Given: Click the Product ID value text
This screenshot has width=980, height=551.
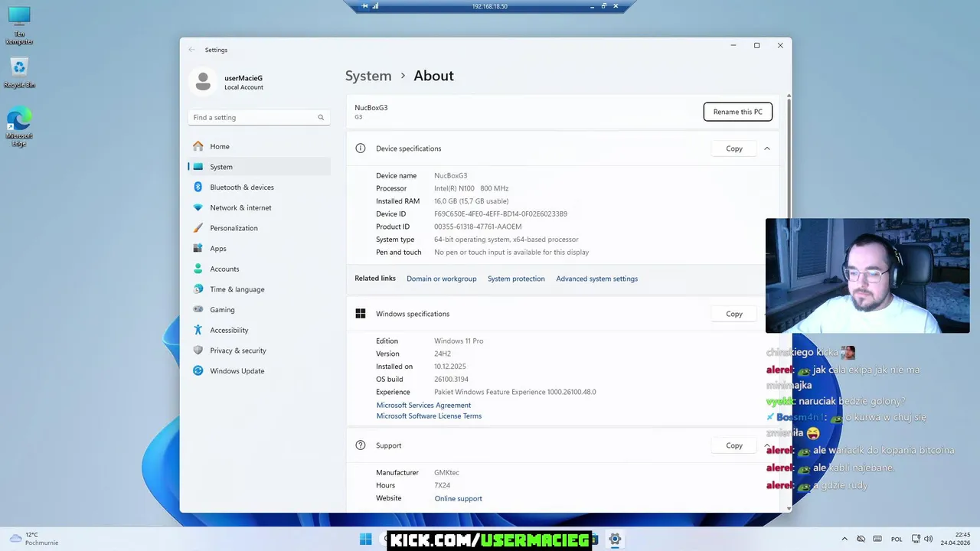Looking at the screenshot, I should [478, 227].
